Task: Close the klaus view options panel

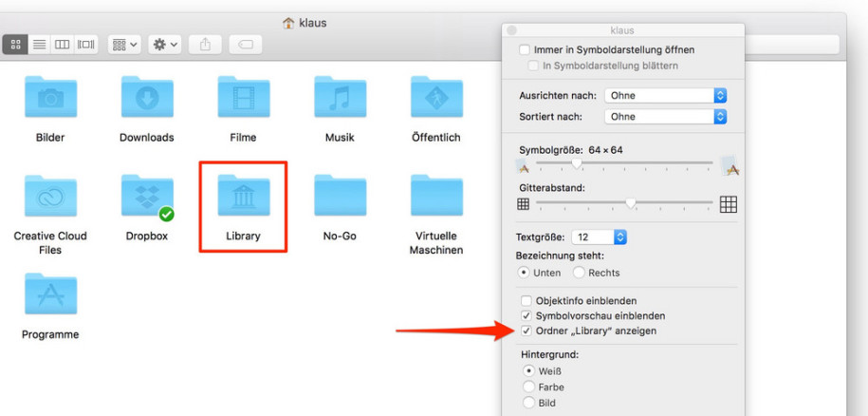Action: [511, 30]
